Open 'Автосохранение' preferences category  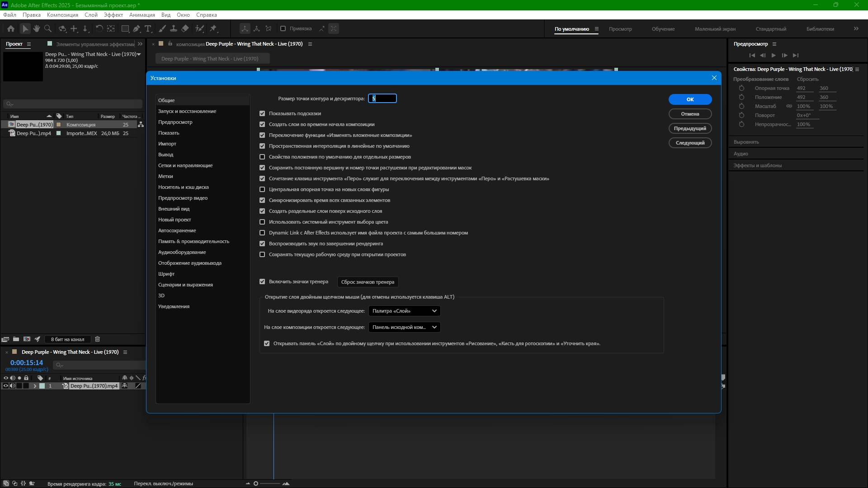coord(177,230)
